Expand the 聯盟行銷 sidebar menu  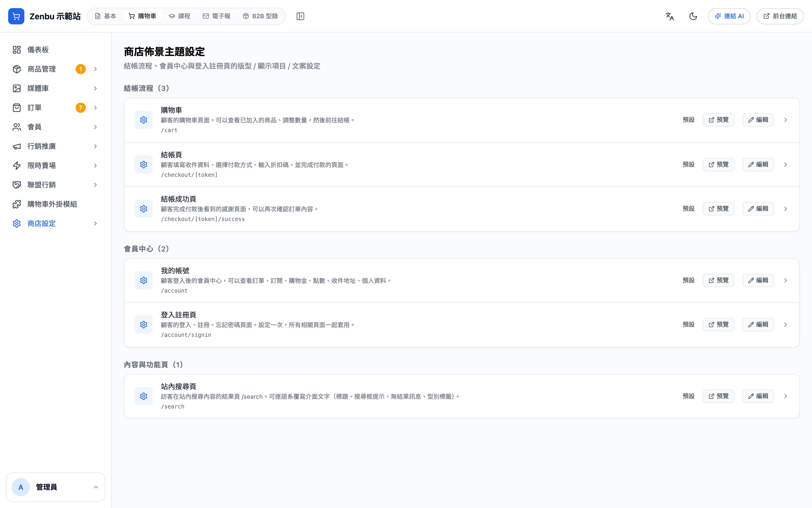click(95, 185)
